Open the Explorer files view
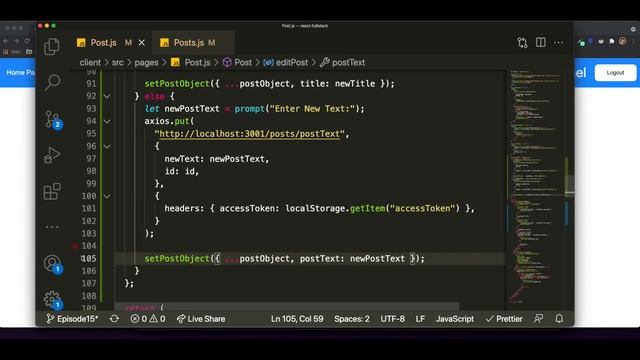Viewport: 640px width, 360px height. click(52, 47)
